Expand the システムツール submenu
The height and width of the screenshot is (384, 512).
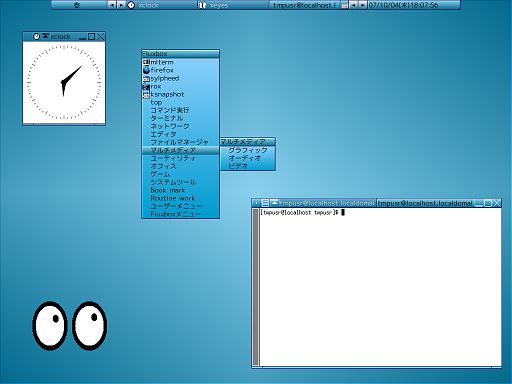tap(180, 182)
